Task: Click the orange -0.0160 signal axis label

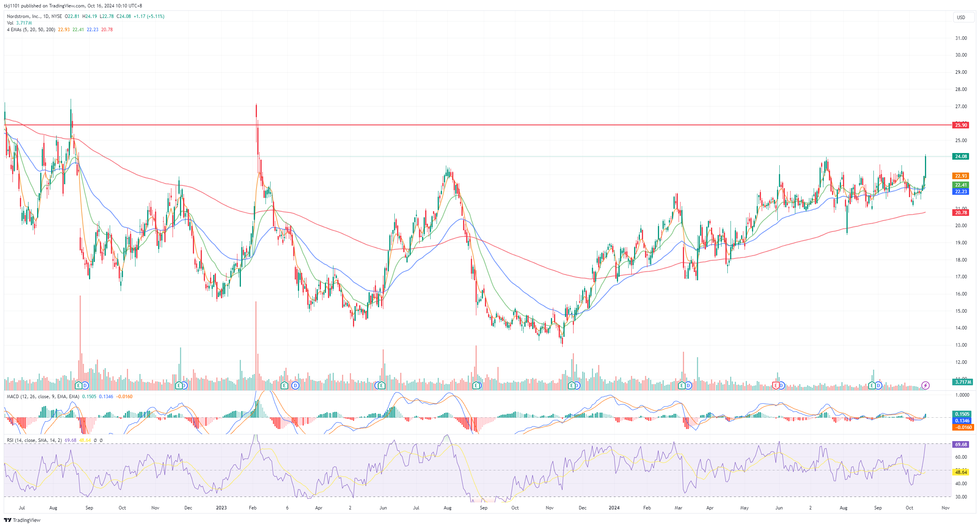Action: pos(962,427)
